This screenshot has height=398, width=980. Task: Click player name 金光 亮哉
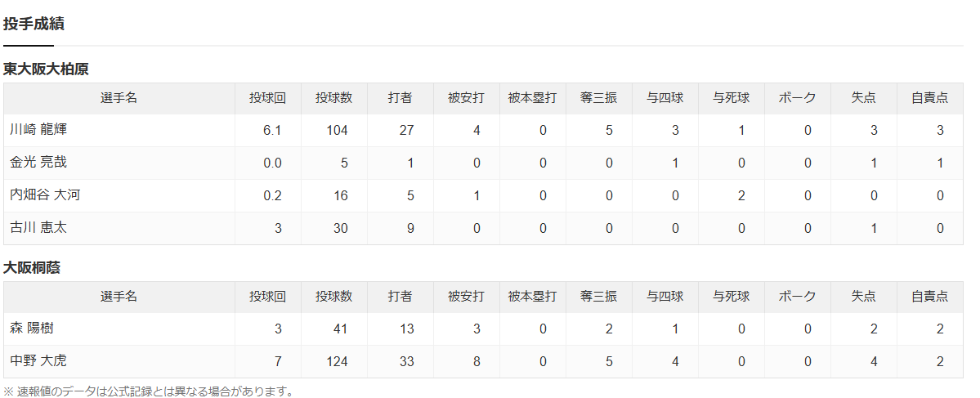(38, 163)
